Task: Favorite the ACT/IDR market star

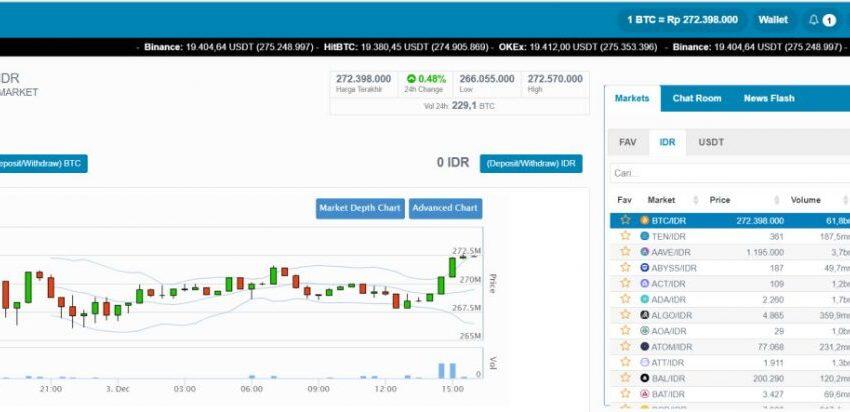Action: pos(625,282)
